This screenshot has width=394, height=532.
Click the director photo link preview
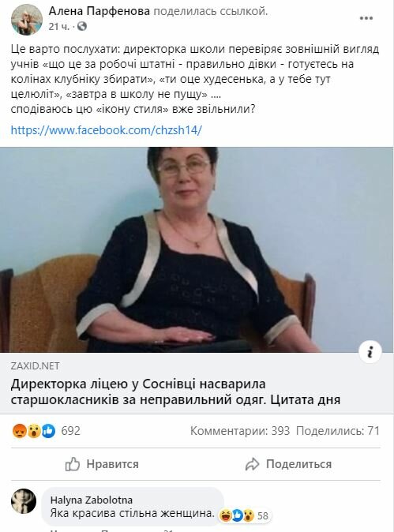[197, 249]
